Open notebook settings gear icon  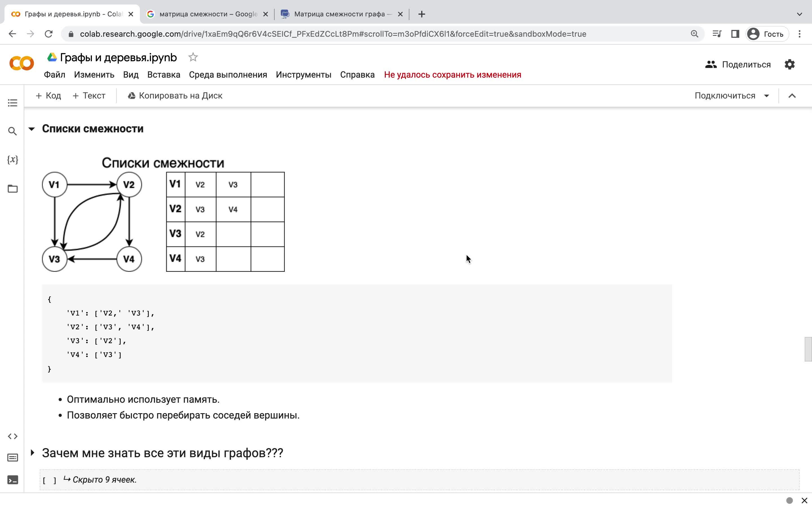pyautogui.click(x=789, y=64)
